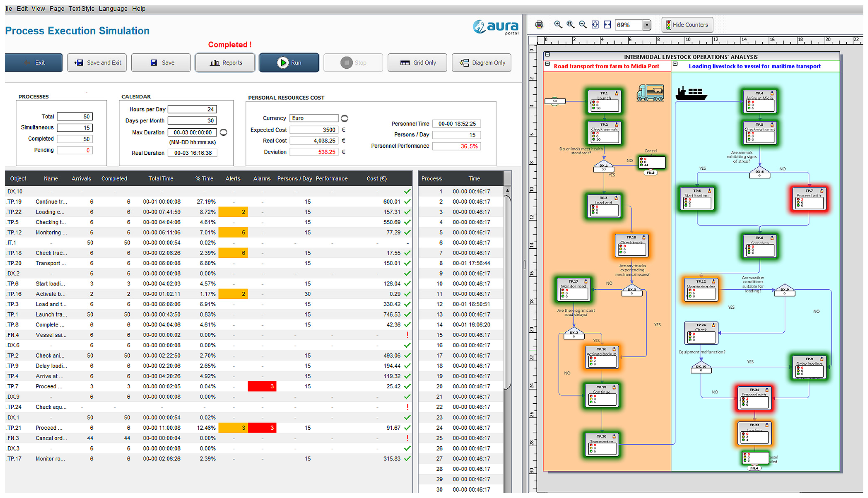
Task: Fit the diagram to width
Action: [607, 25]
